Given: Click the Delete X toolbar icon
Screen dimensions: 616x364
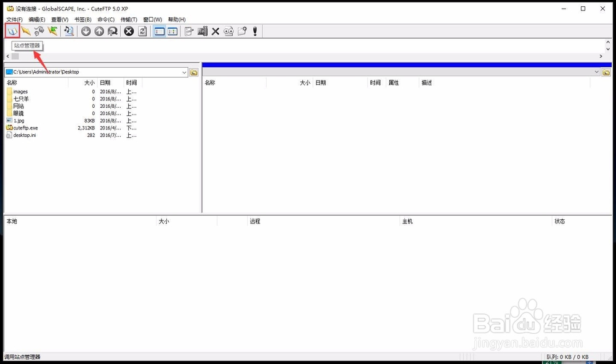Looking at the screenshot, I should 215,31.
